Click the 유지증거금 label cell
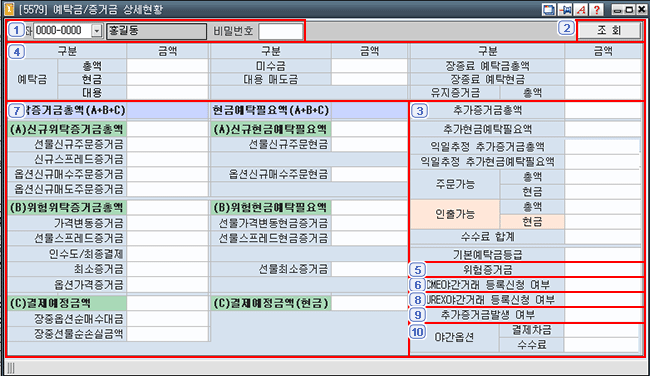The image size is (650, 376). pyautogui.click(x=455, y=92)
